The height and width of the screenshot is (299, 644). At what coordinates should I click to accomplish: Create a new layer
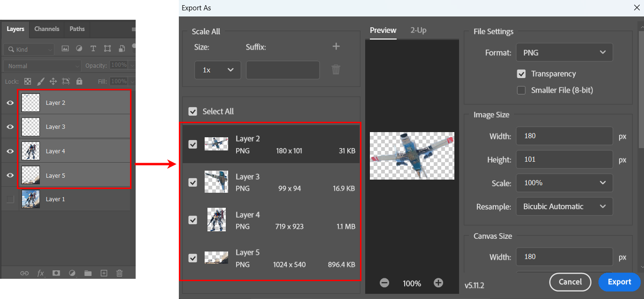[x=104, y=273]
